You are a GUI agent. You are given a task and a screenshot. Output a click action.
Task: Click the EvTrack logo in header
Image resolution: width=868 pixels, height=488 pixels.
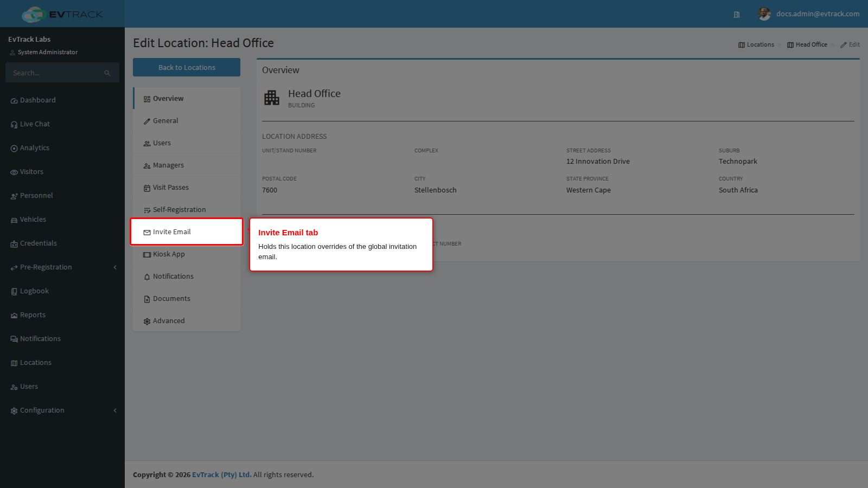pos(62,14)
